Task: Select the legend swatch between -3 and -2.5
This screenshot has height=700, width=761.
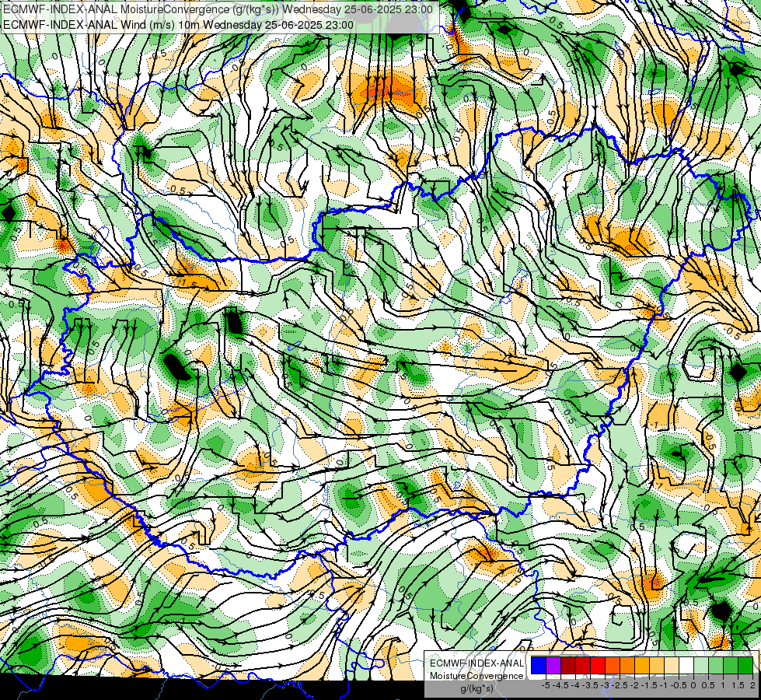Action: click(x=598, y=666)
